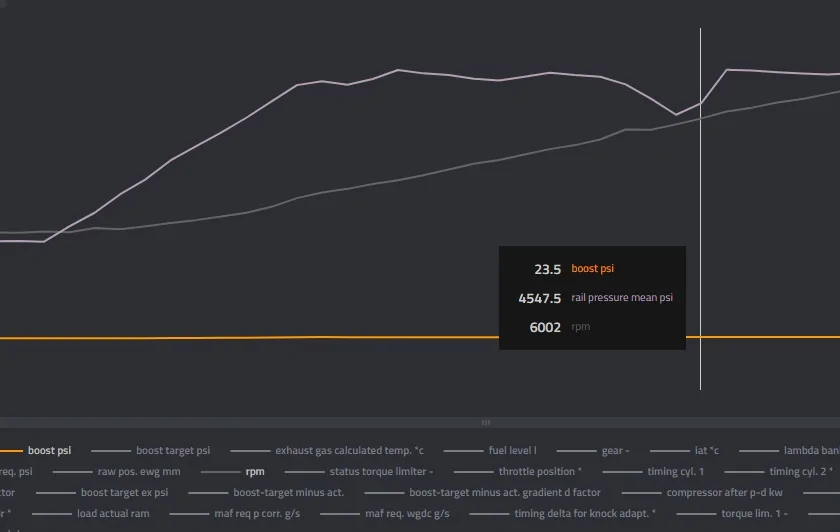Toggle the rpm legend series

(255, 471)
